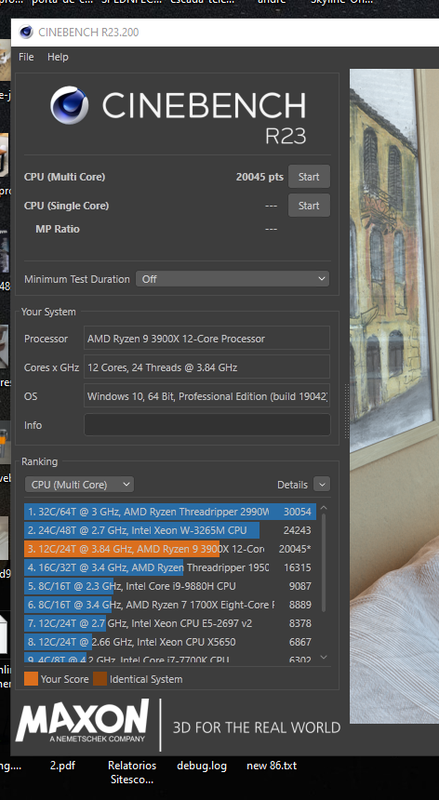Click the Your Score orange swatch
439x800 pixels.
pyautogui.click(x=31, y=679)
